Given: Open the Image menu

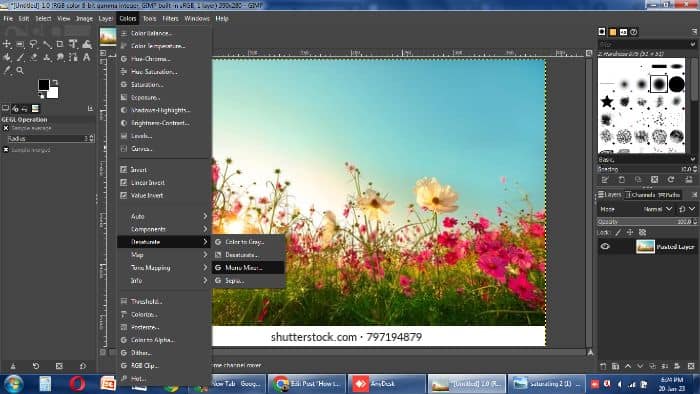Looking at the screenshot, I should point(84,19).
